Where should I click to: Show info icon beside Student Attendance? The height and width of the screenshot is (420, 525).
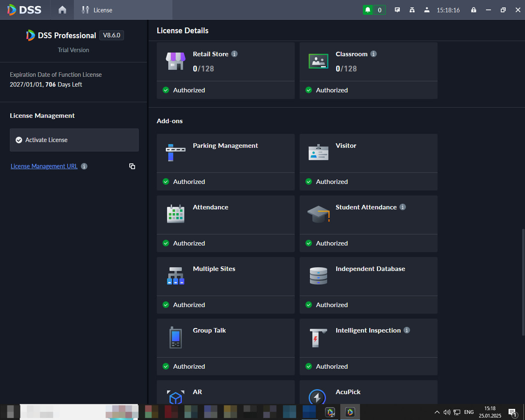click(403, 207)
